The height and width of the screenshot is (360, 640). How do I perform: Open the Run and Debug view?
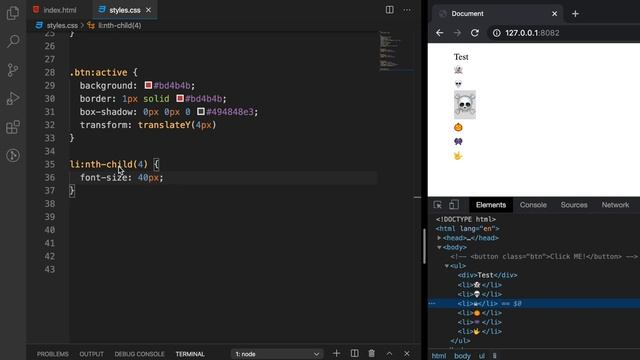(13, 98)
